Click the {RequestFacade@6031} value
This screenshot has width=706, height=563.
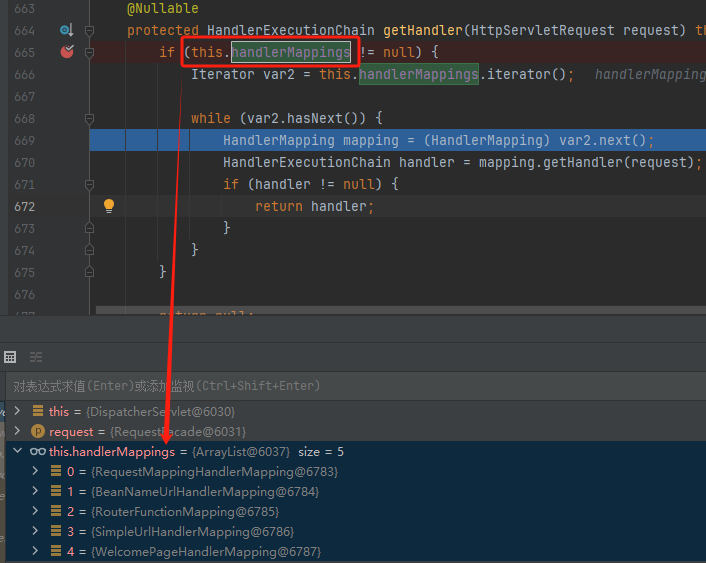(178, 431)
